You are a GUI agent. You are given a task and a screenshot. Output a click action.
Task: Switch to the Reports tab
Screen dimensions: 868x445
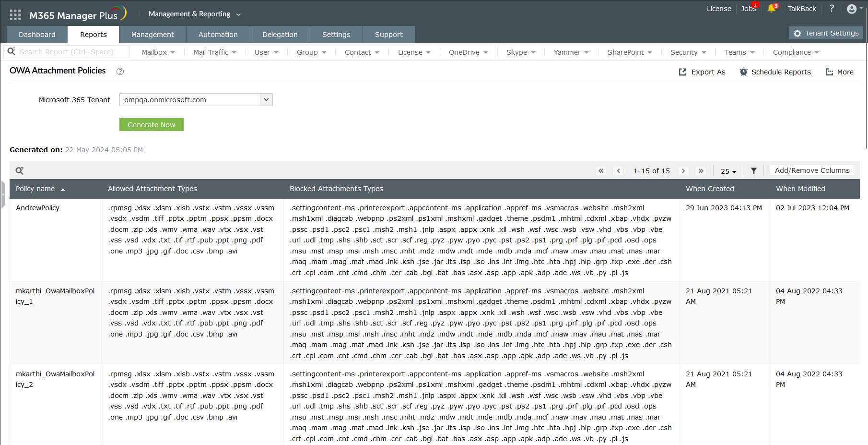(94, 35)
